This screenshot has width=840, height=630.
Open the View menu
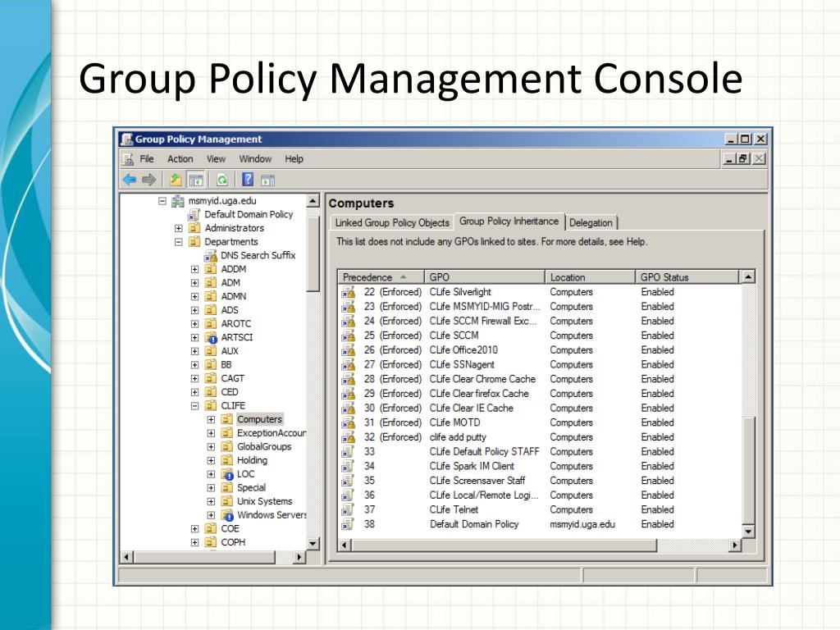point(216,159)
